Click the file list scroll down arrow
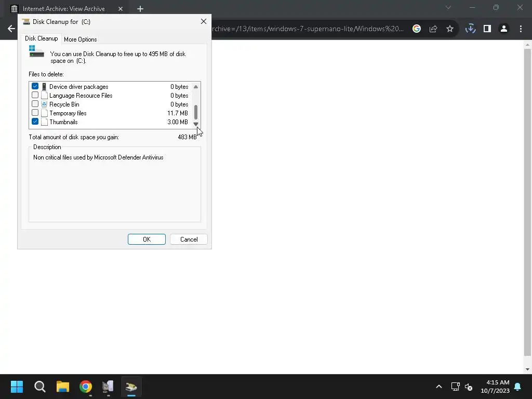This screenshot has width=532, height=399. tap(196, 124)
